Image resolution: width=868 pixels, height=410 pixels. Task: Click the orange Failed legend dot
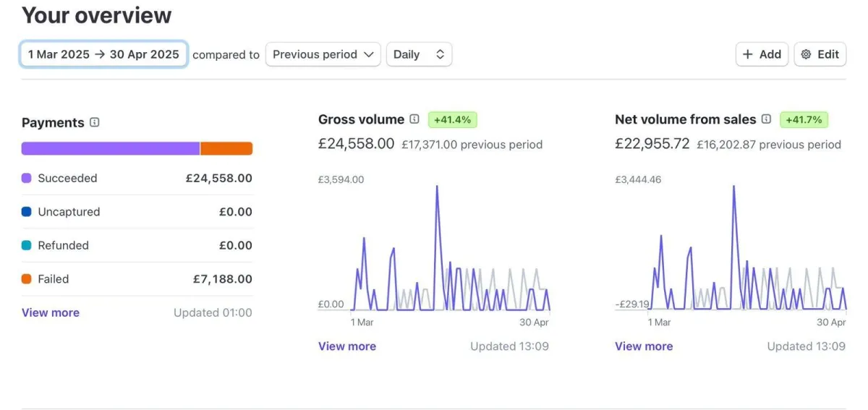point(27,279)
